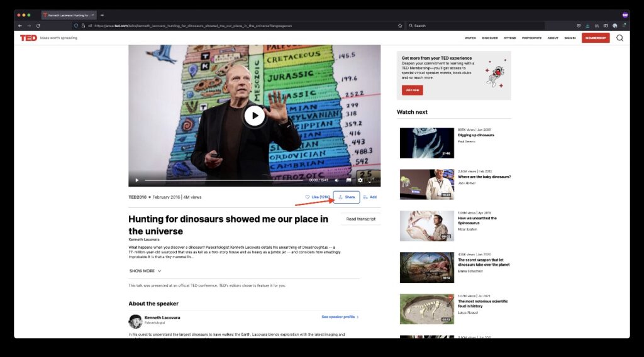Click the browser forward arrow
644x357 pixels.
[29, 25]
